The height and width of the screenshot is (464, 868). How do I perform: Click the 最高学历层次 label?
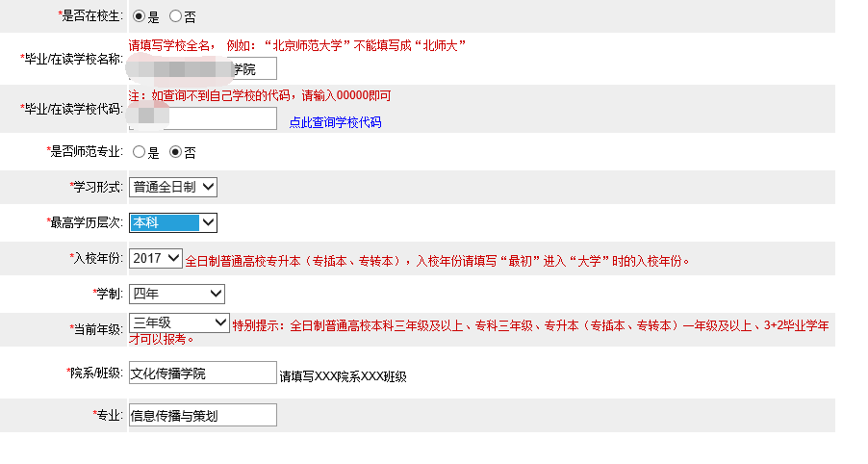click(85, 222)
